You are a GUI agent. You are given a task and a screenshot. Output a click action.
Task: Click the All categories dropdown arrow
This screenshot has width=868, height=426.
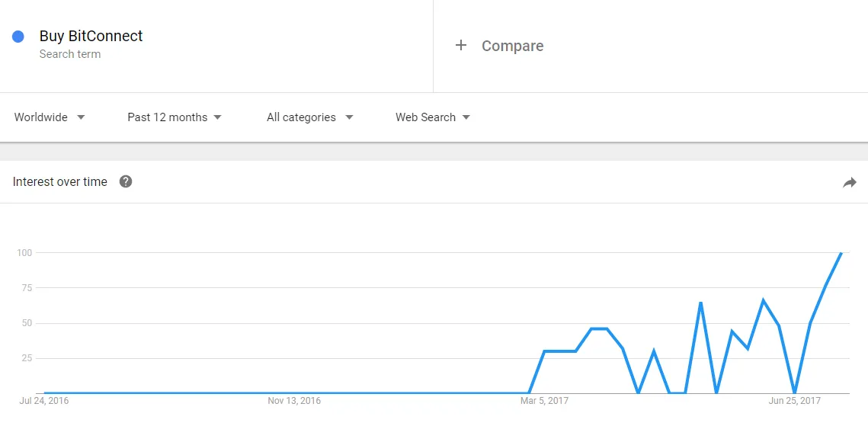click(349, 117)
